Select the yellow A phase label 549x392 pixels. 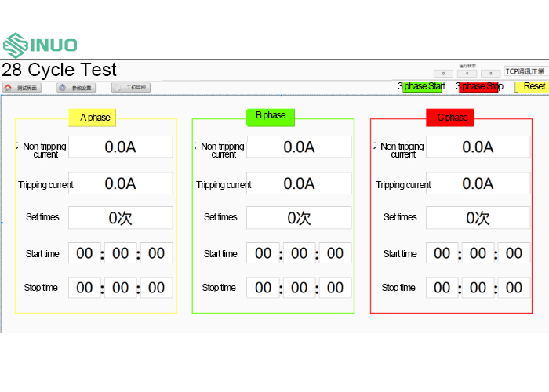tap(93, 118)
